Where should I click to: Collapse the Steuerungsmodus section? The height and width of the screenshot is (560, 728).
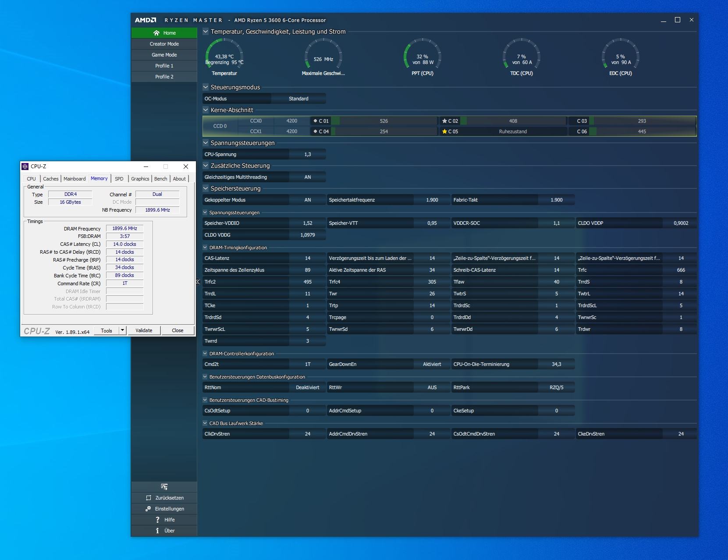[x=206, y=87]
